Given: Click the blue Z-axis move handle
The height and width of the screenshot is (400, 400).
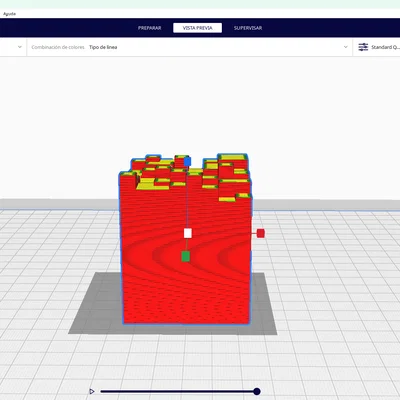Looking at the screenshot, I should click(187, 162).
